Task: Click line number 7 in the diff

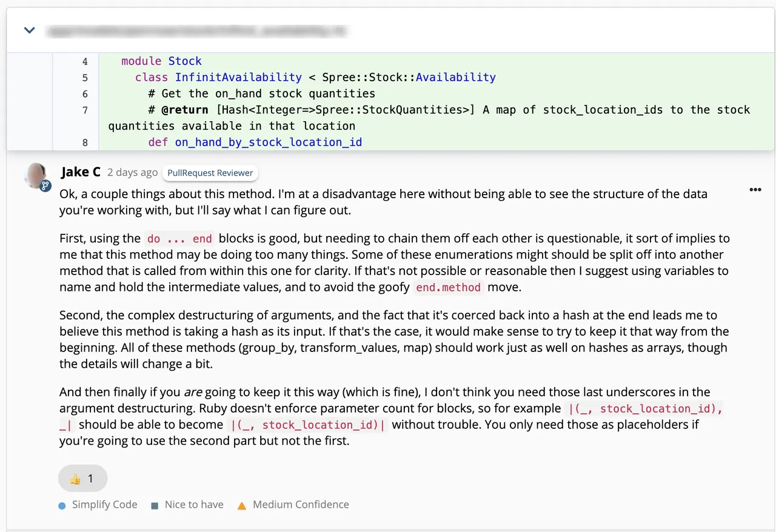Action: pos(85,110)
